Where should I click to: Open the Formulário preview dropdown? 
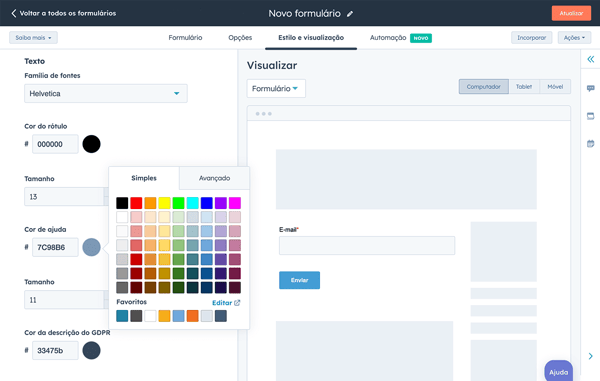pos(276,88)
